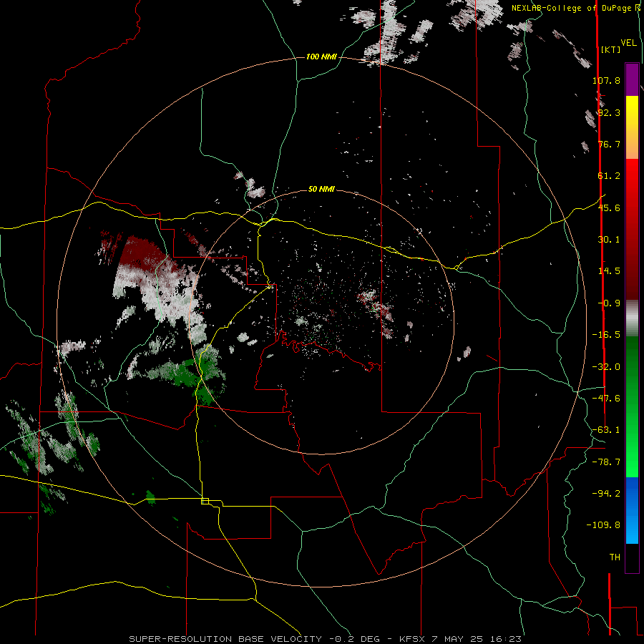Screen dimensions: 644x644
Task: Click the 30.1 value on velocity scale
Action: (x=609, y=240)
